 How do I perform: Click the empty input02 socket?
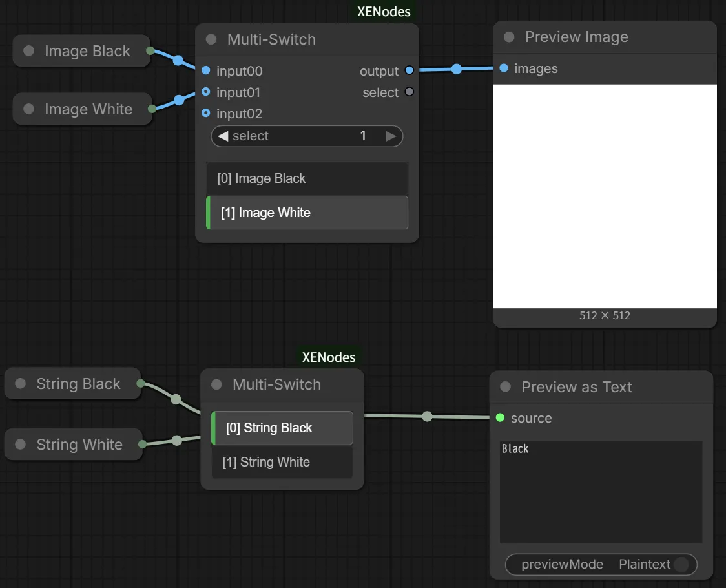(x=206, y=113)
